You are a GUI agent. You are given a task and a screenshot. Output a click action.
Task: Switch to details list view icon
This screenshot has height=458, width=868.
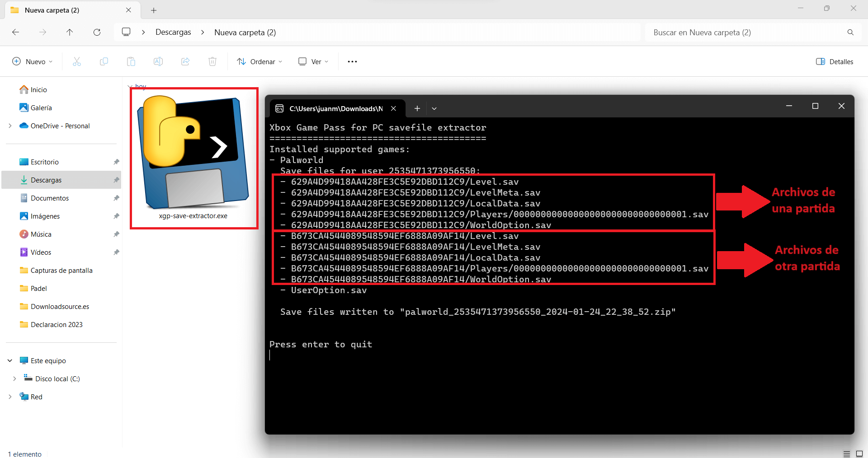coord(847,453)
